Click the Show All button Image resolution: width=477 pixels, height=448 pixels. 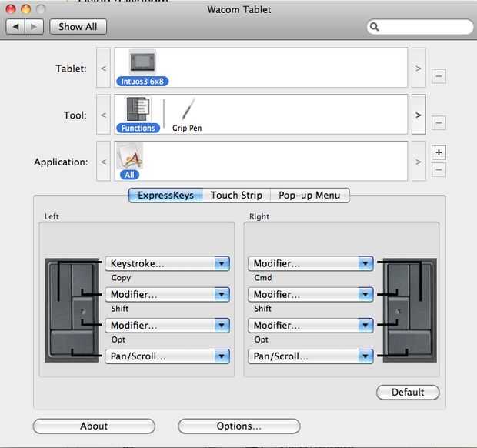(78, 27)
